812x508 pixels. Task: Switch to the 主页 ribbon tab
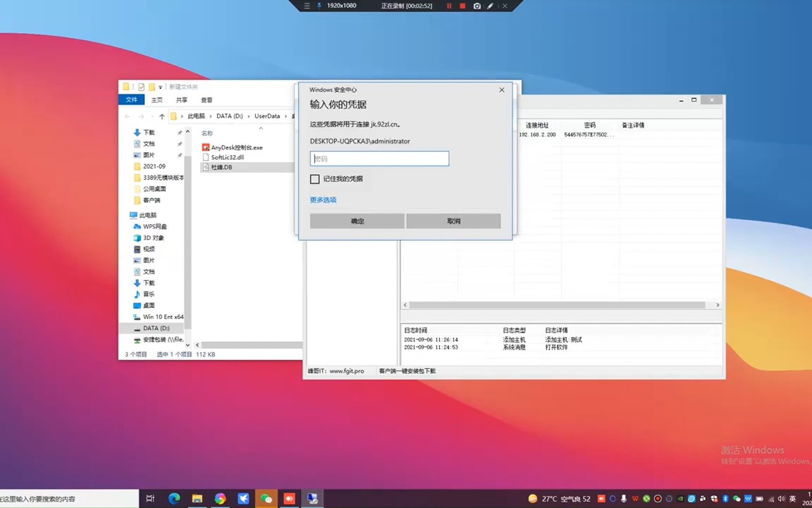(x=157, y=100)
